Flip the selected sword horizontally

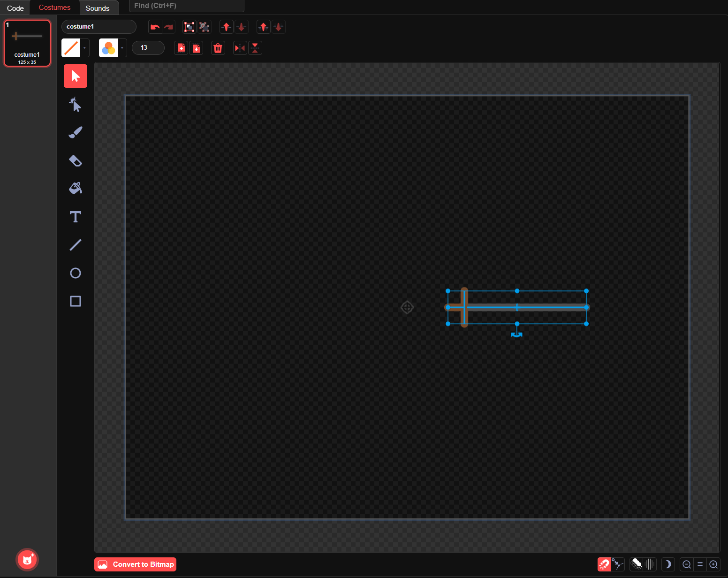tap(240, 48)
